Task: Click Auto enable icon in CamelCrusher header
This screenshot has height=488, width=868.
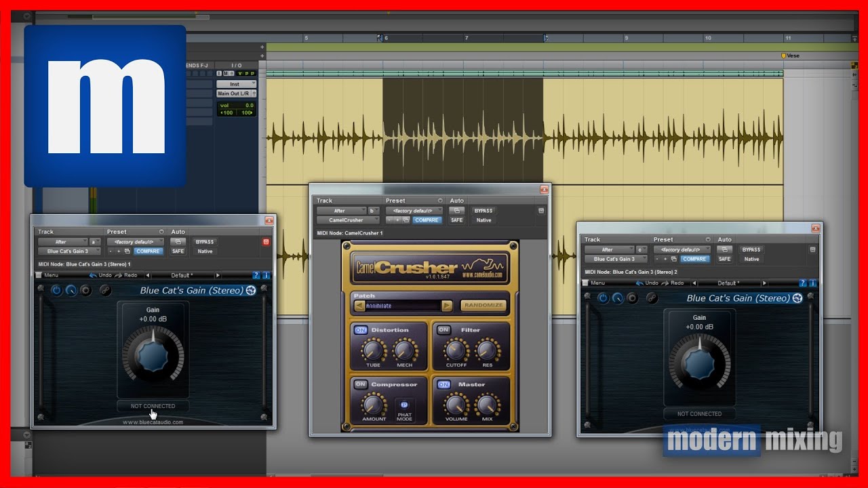Action: pos(457,210)
